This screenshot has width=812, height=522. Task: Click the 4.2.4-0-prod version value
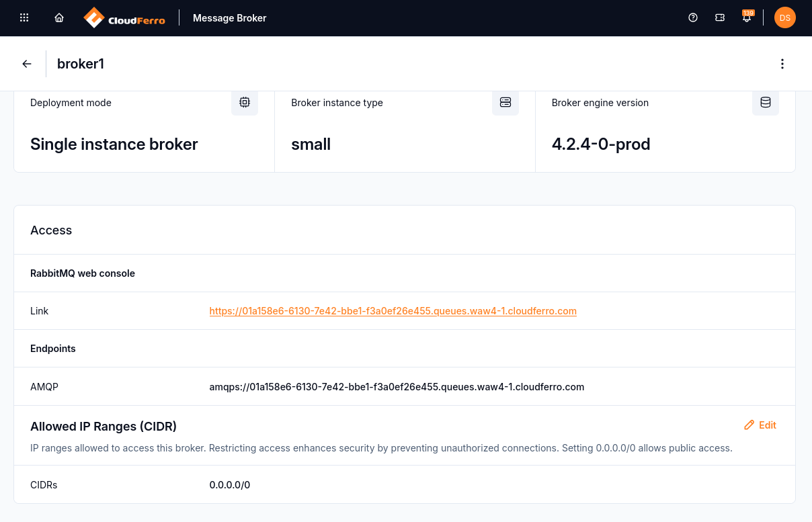pyautogui.click(x=601, y=144)
